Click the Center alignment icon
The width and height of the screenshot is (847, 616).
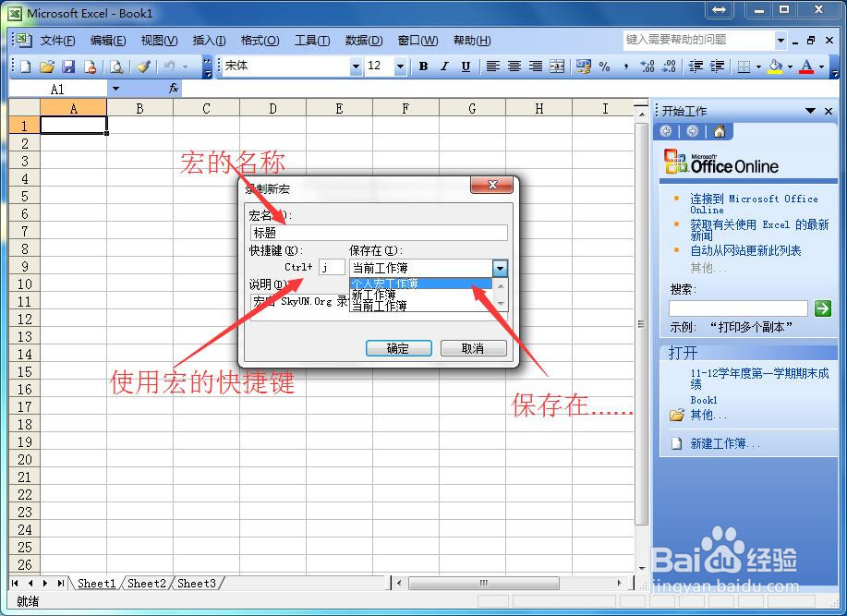pos(514,66)
